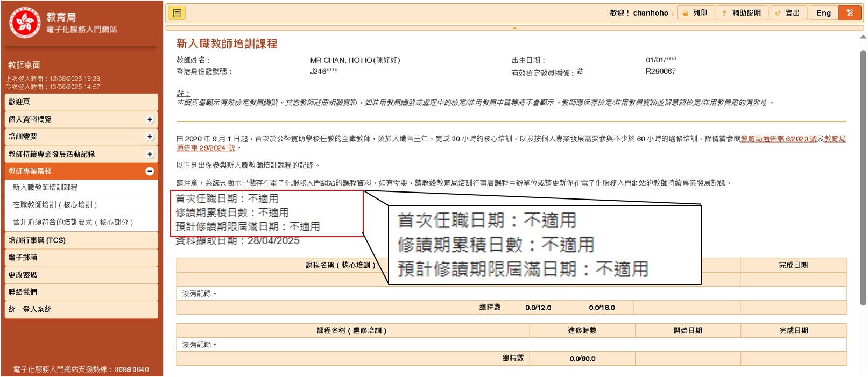Screen dimensions: 868x377
Task: Click the 進修時數 column header
Action: [582, 331]
